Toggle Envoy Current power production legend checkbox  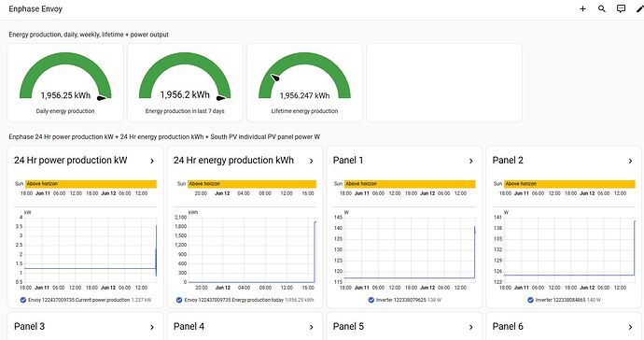pos(23,300)
